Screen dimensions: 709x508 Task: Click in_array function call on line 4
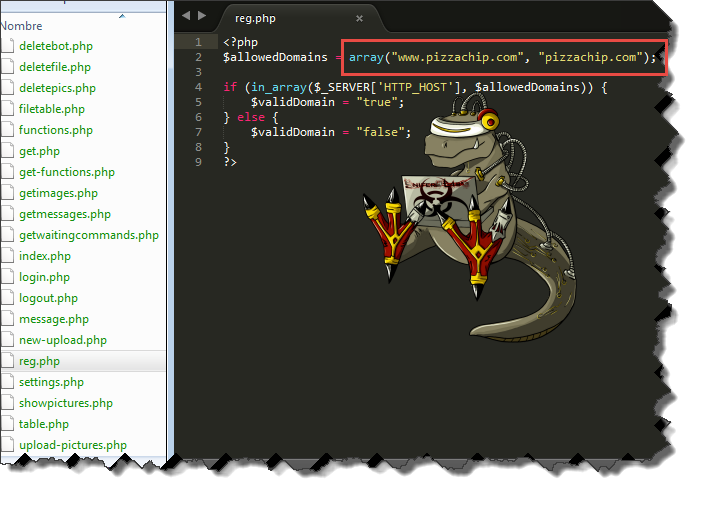(279, 87)
